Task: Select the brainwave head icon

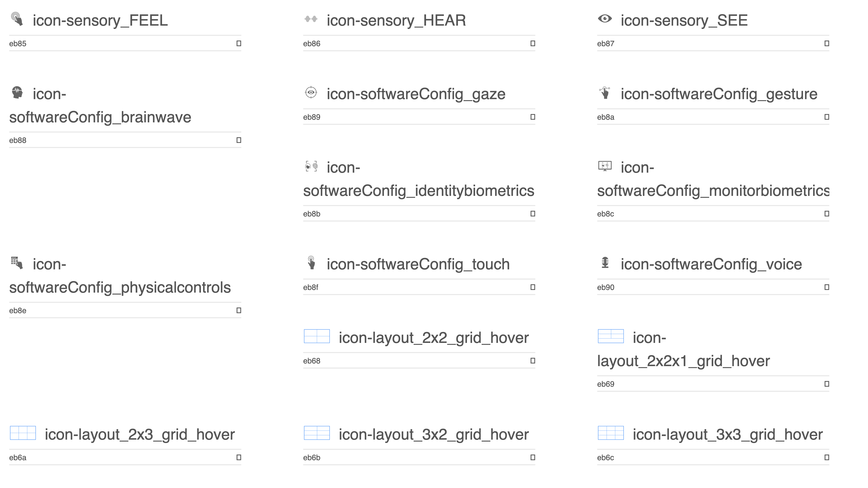Action: (17, 92)
